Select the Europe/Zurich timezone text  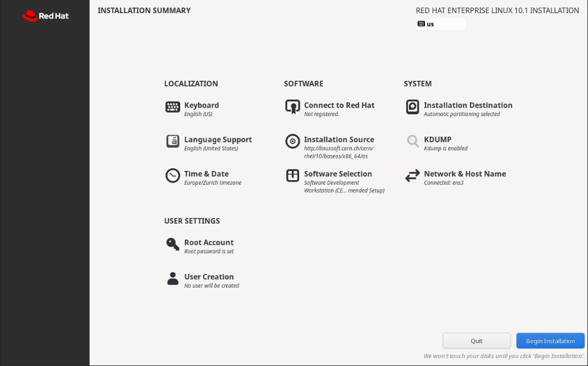point(213,183)
